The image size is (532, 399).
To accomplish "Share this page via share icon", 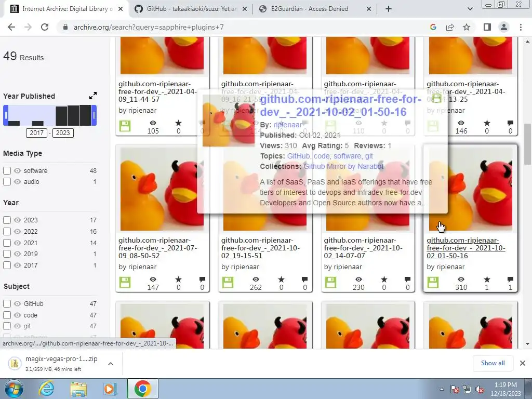I will pyautogui.click(x=450, y=27).
